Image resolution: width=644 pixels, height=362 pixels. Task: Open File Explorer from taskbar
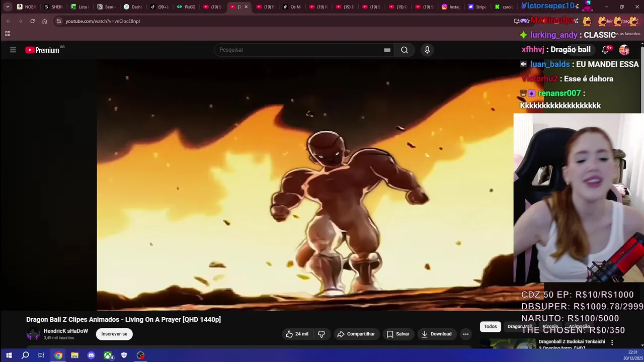pos(74,355)
